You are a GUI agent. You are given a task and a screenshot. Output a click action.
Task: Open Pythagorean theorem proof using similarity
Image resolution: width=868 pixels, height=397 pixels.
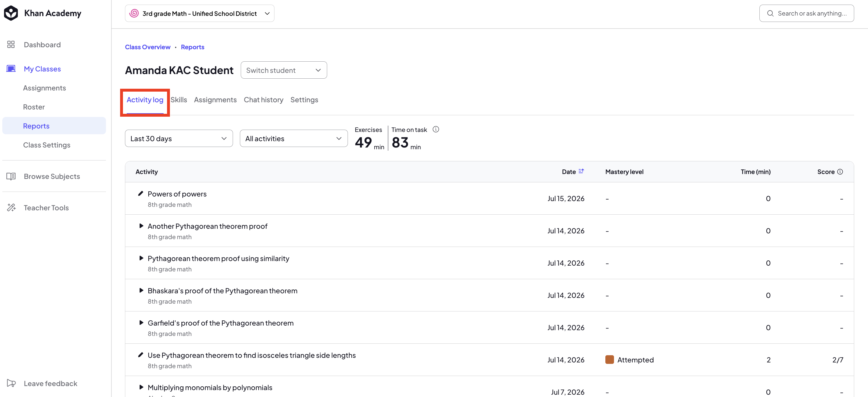[218, 258]
